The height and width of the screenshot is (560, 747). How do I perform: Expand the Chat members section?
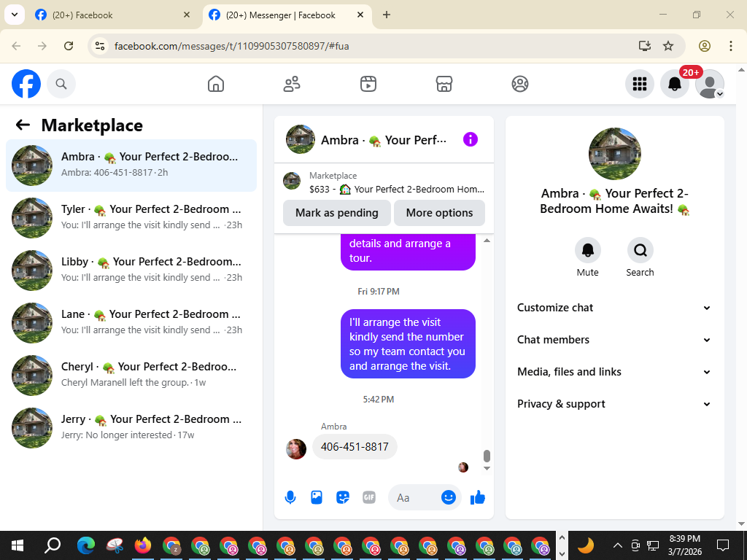(x=614, y=340)
